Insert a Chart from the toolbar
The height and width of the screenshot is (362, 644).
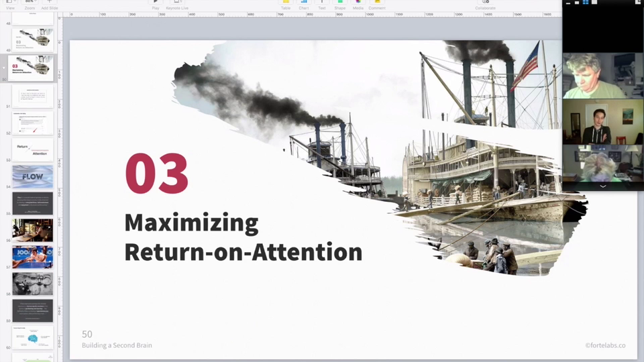point(303,4)
